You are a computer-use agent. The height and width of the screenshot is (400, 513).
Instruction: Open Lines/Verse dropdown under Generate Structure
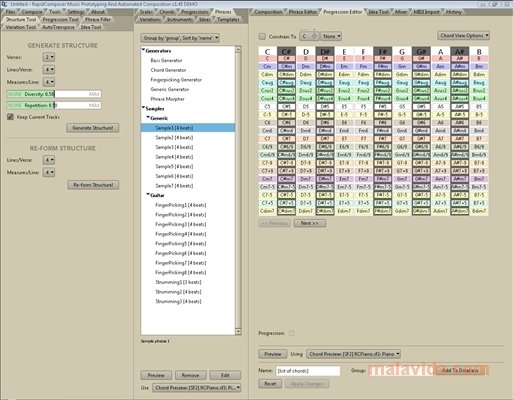coord(49,70)
